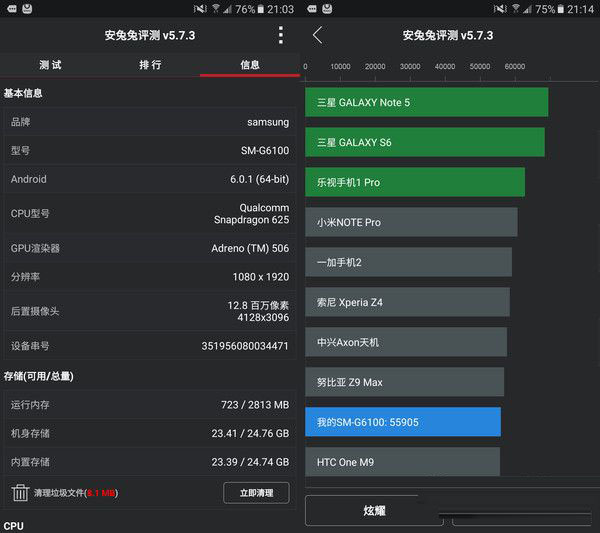Viewport: 600px width, 533px height.
Task: Tap the Wi-Fi icon in left status bar
Action: [x=215, y=8]
